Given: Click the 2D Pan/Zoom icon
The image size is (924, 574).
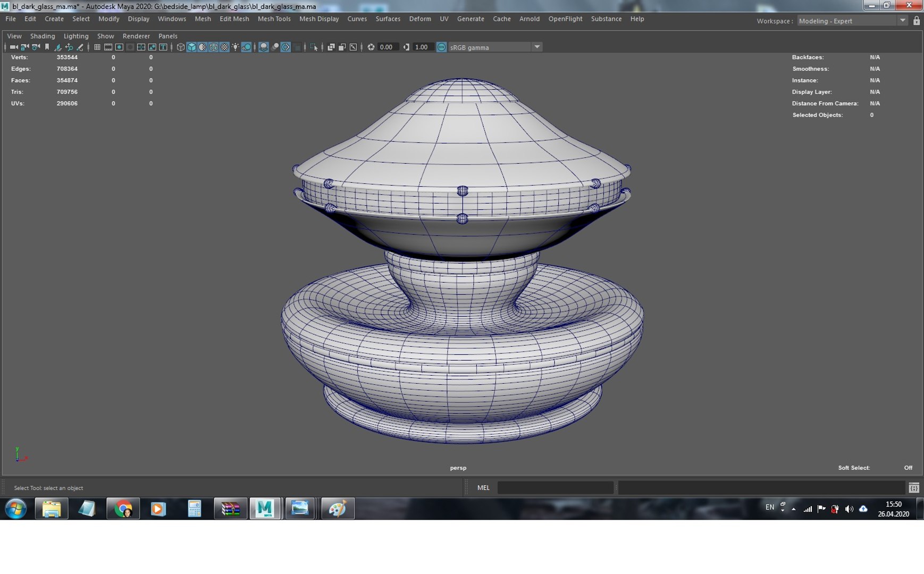Looking at the screenshot, I should pyautogui.click(x=69, y=47).
